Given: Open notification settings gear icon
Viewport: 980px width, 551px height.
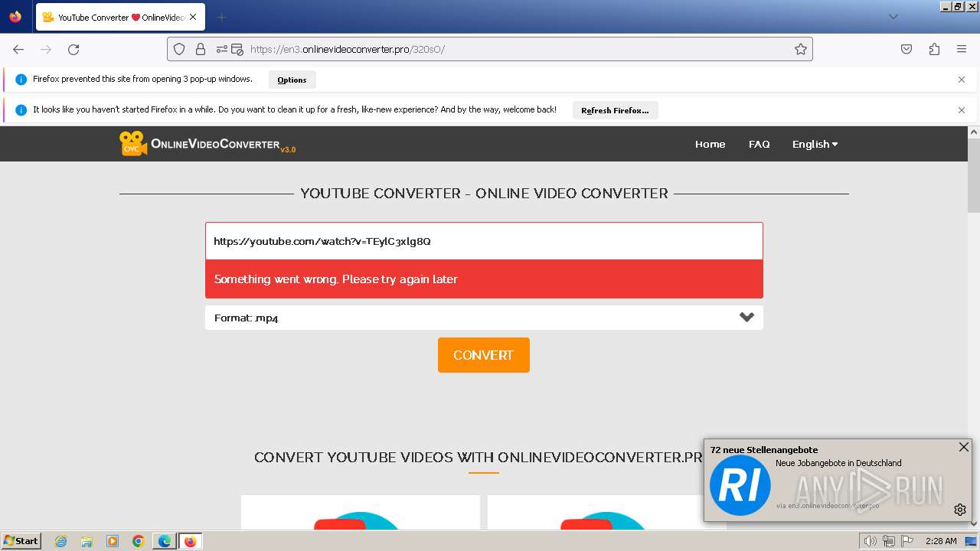Looking at the screenshot, I should pyautogui.click(x=959, y=510).
